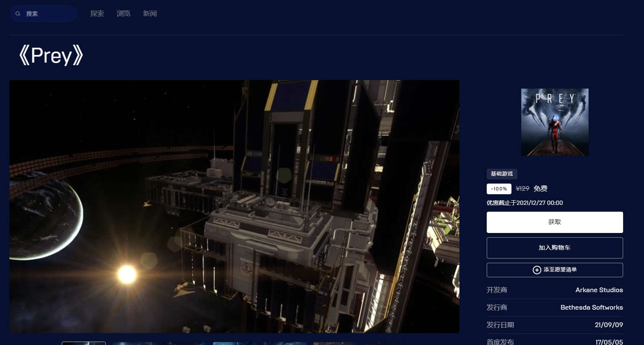Click the -100% discount badge

coord(499,189)
